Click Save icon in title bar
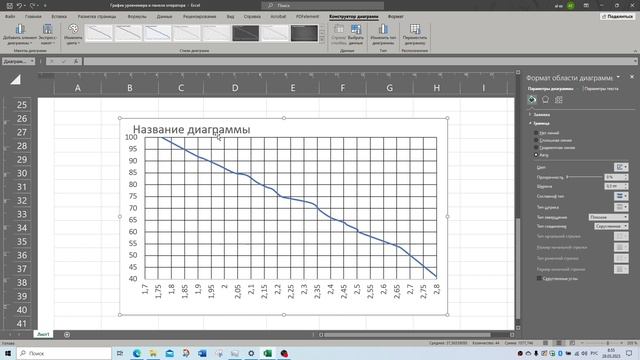This screenshot has width=640, height=360. click(x=10, y=6)
